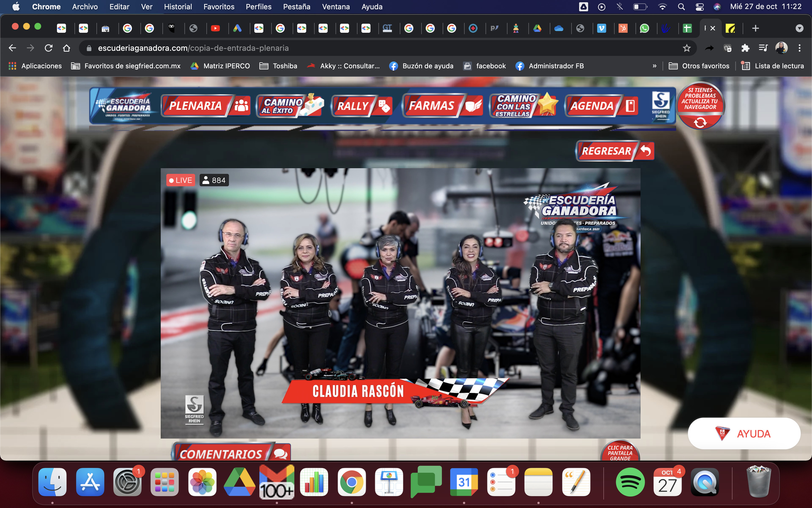
Task: Open the FARMAS section button
Action: tap(443, 106)
